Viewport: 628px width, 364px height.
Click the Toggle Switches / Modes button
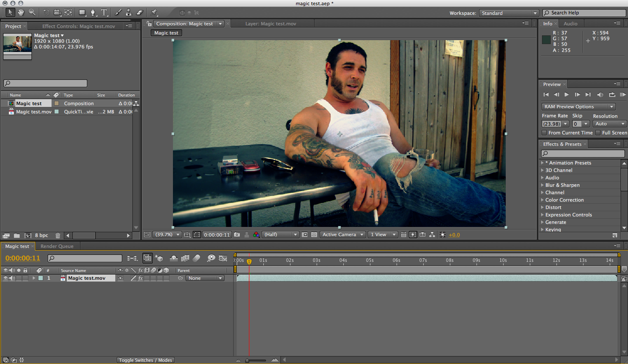[x=146, y=360]
